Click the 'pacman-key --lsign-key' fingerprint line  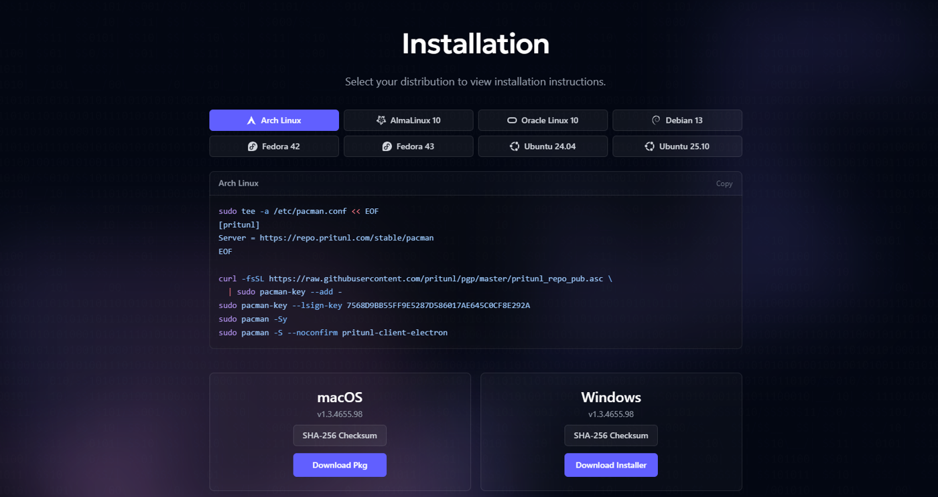(374, 306)
